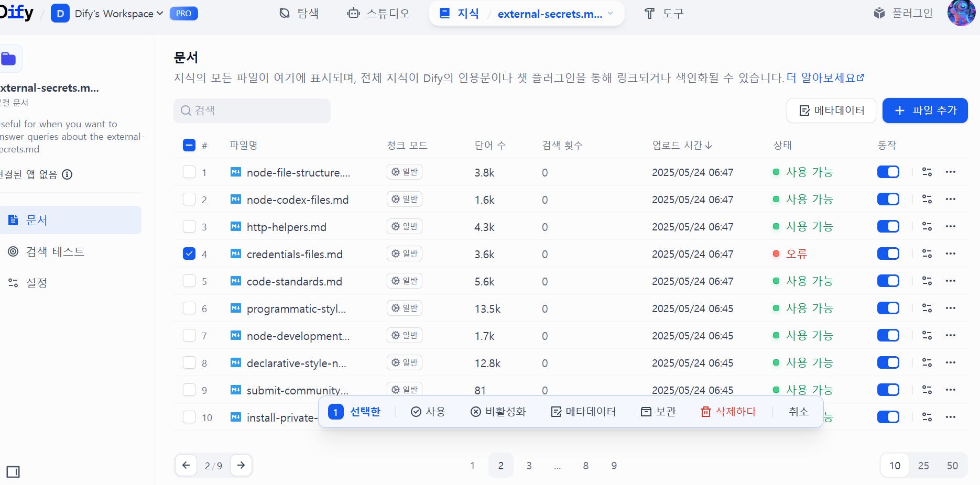Open external-secrets knowledge dropdown chevron
The height and width of the screenshot is (485, 980).
[x=610, y=14]
